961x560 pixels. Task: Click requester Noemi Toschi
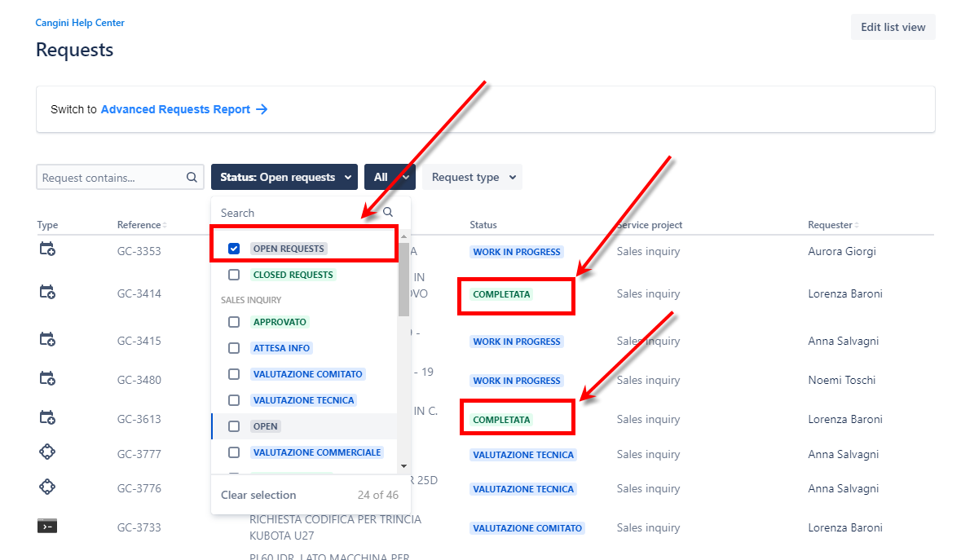tap(841, 380)
